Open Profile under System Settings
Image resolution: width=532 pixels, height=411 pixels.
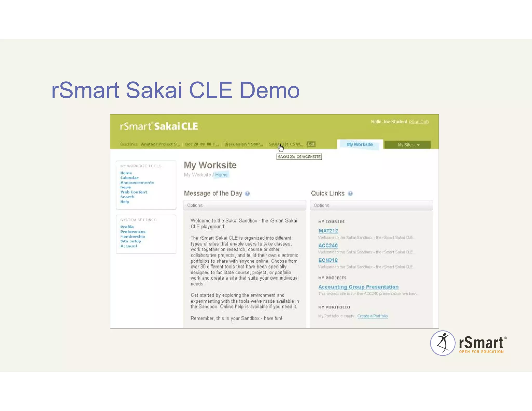127,227
